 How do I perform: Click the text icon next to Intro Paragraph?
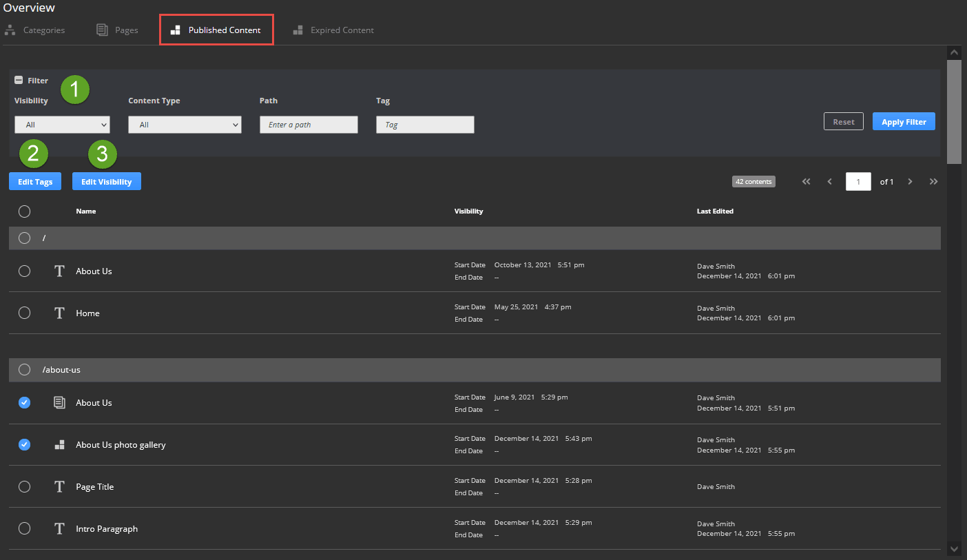(59, 528)
